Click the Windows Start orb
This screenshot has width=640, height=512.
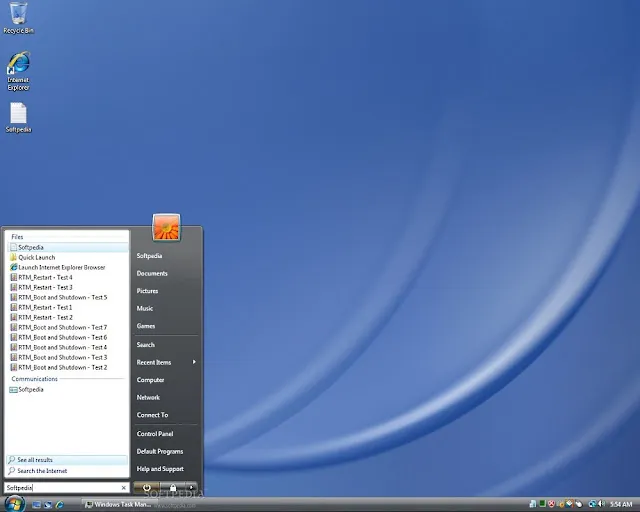pos(15,504)
